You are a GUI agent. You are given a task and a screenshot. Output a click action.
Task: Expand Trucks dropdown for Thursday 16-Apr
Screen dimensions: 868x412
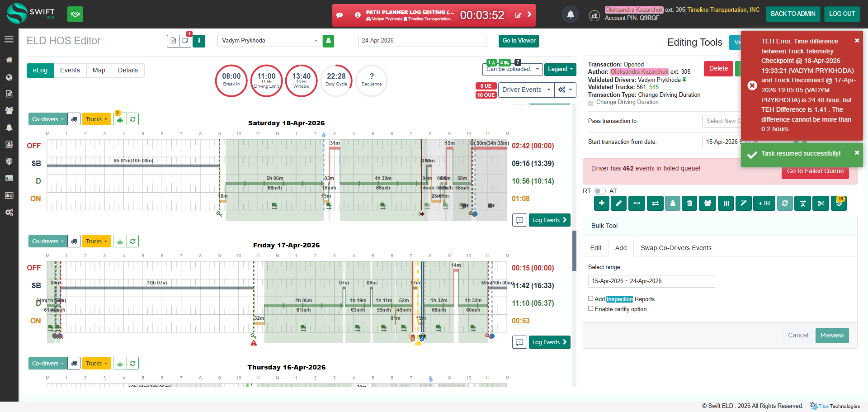click(97, 364)
